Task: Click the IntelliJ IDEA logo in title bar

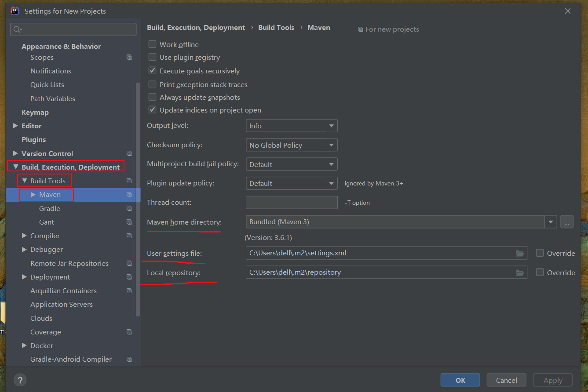Action: click(x=15, y=11)
